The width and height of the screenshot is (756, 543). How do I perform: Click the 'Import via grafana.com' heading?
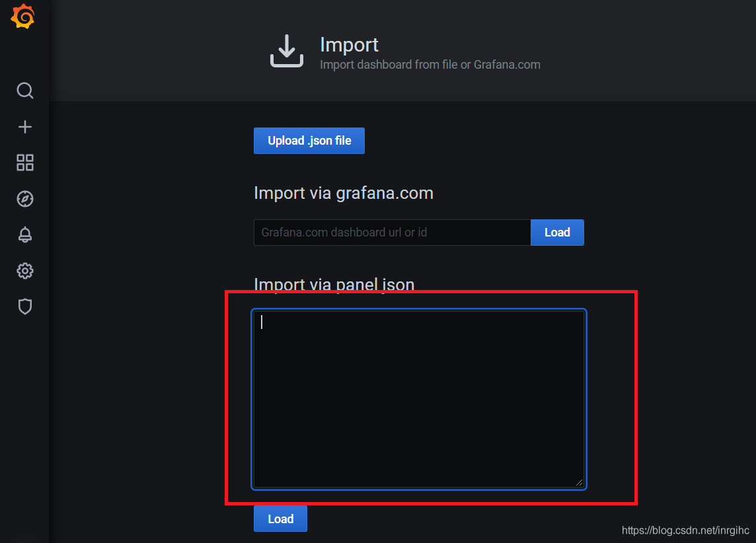(x=343, y=193)
